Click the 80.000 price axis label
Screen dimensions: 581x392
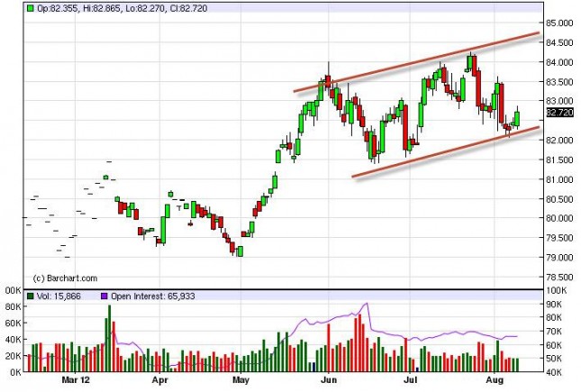pos(559,218)
